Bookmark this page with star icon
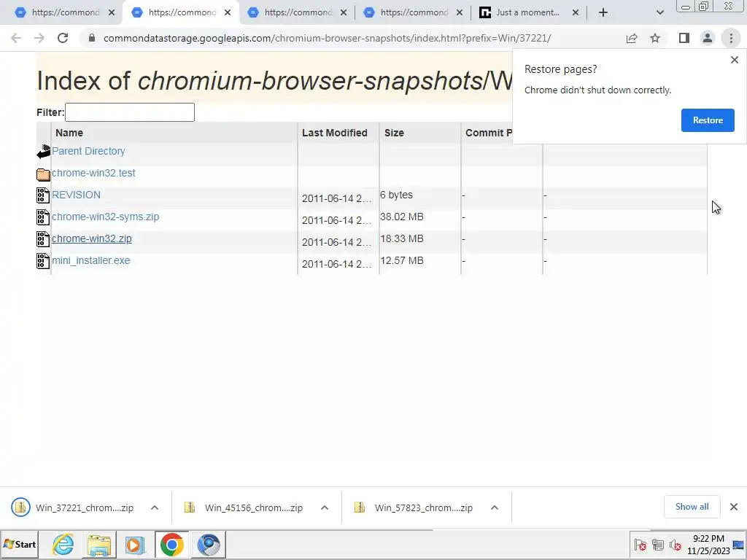 click(655, 38)
